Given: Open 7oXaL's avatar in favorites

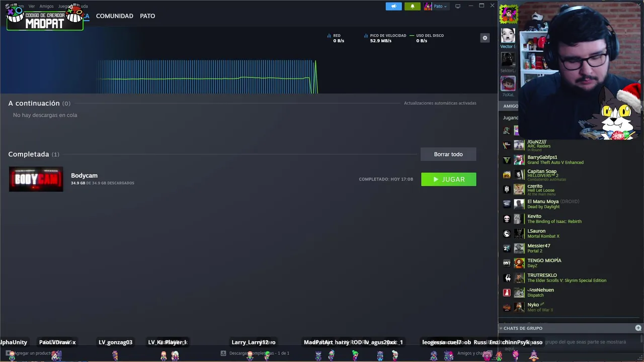Looking at the screenshot, I should click(x=508, y=83).
